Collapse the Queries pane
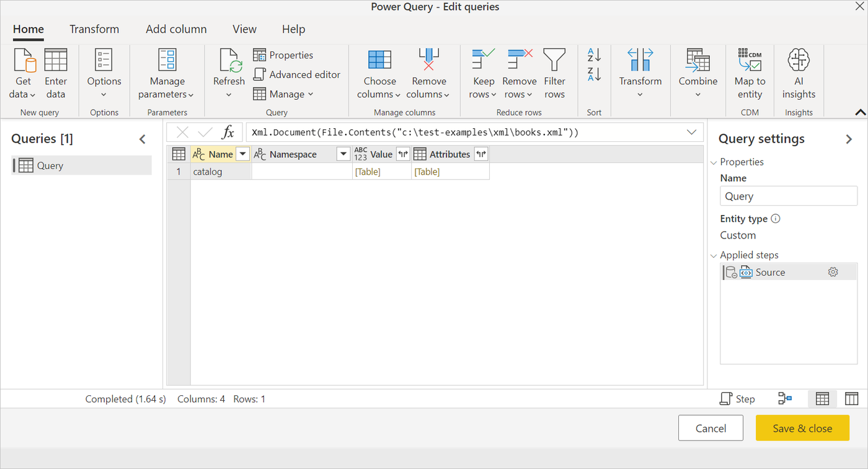Screen dimensions: 868x469 click(x=143, y=139)
